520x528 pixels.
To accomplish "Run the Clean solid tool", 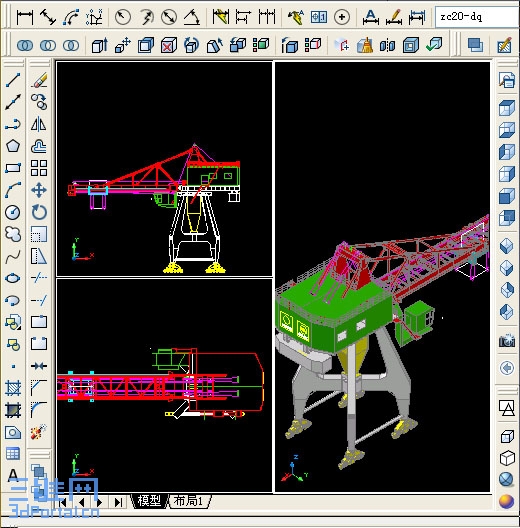I will pos(364,45).
